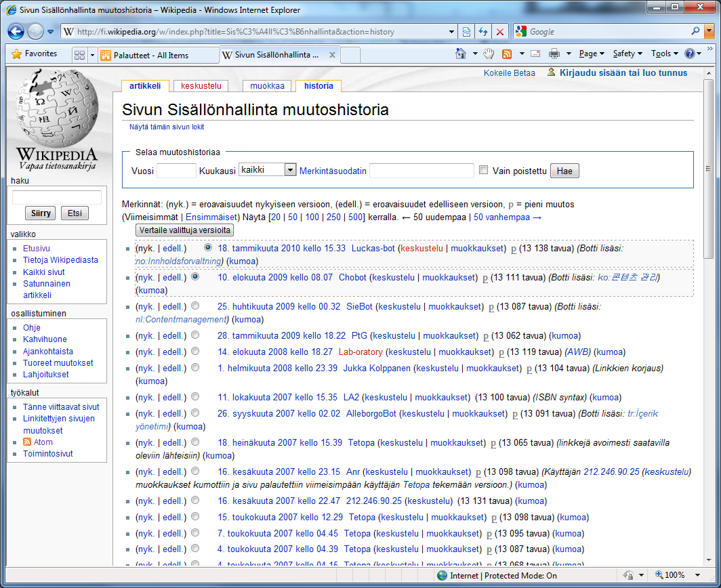
Task: Switch to the artikkeli tab
Action: 145,86
